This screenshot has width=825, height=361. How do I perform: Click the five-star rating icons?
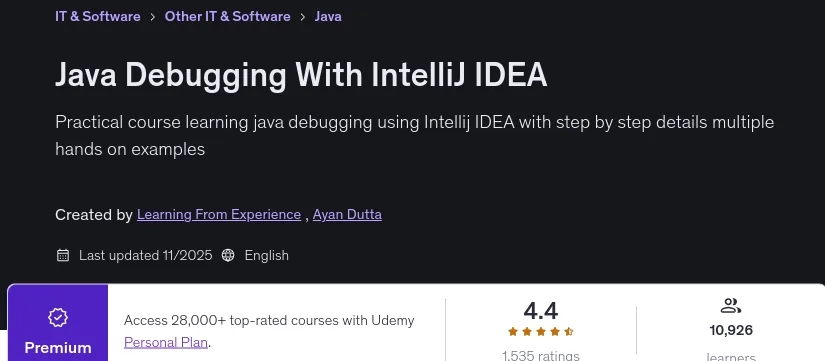pos(540,332)
